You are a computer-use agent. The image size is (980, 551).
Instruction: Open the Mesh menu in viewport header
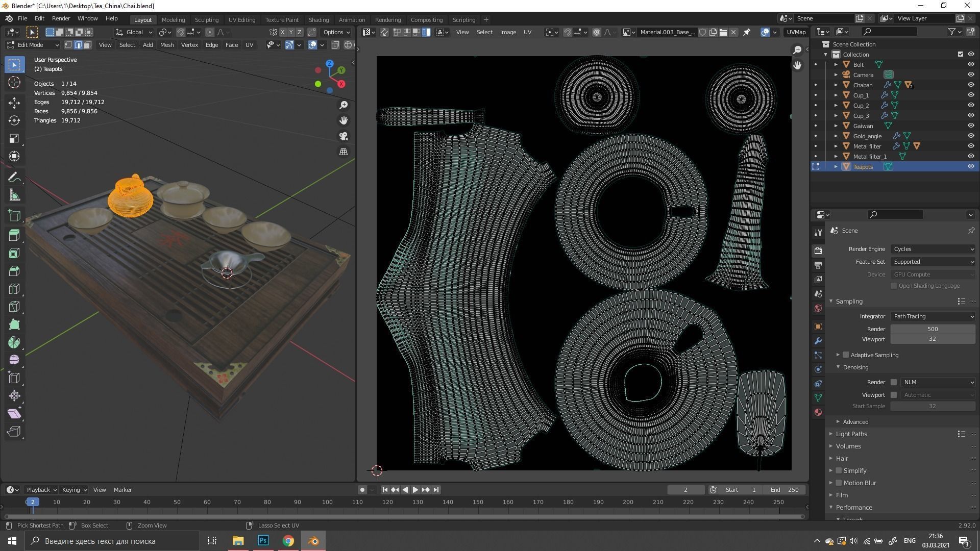coord(167,45)
